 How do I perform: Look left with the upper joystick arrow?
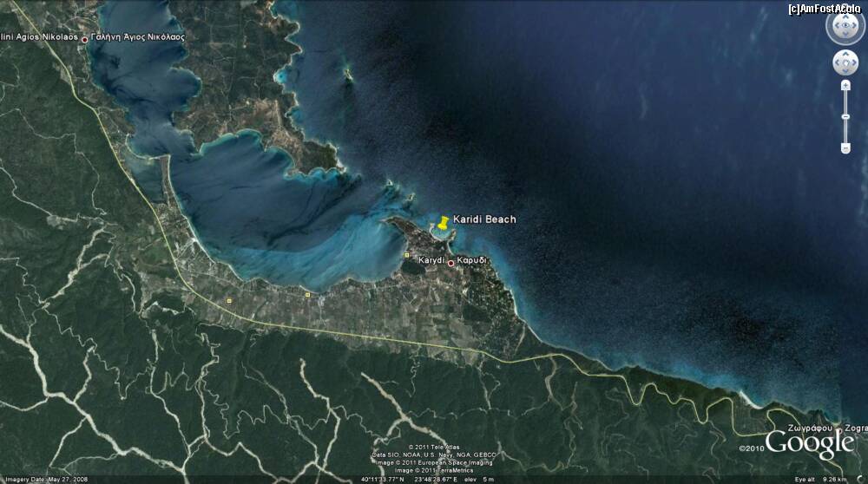pyautogui.click(x=834, y=27)
